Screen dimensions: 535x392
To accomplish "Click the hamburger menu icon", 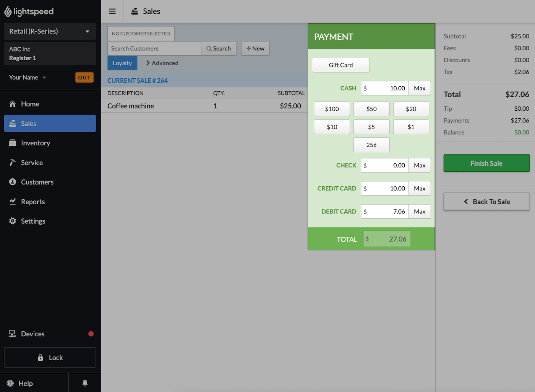I will click(x=112, y=11).
